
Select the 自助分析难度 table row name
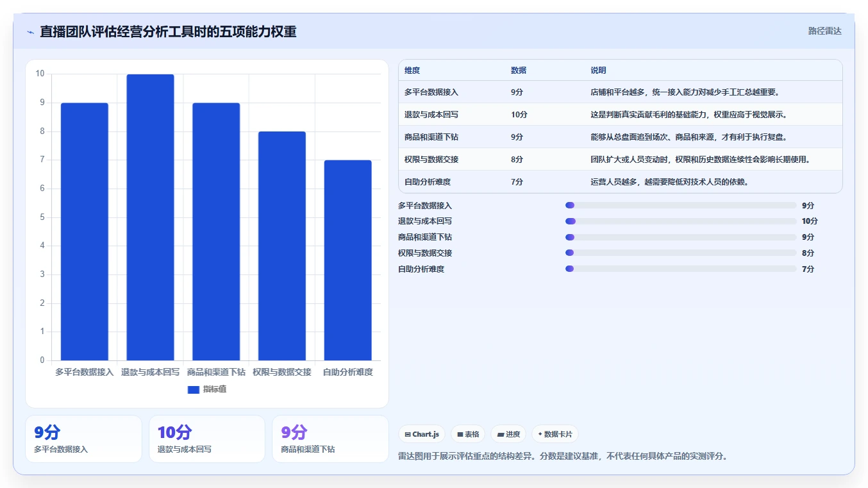pyautogui.click(x=428, y=182)
